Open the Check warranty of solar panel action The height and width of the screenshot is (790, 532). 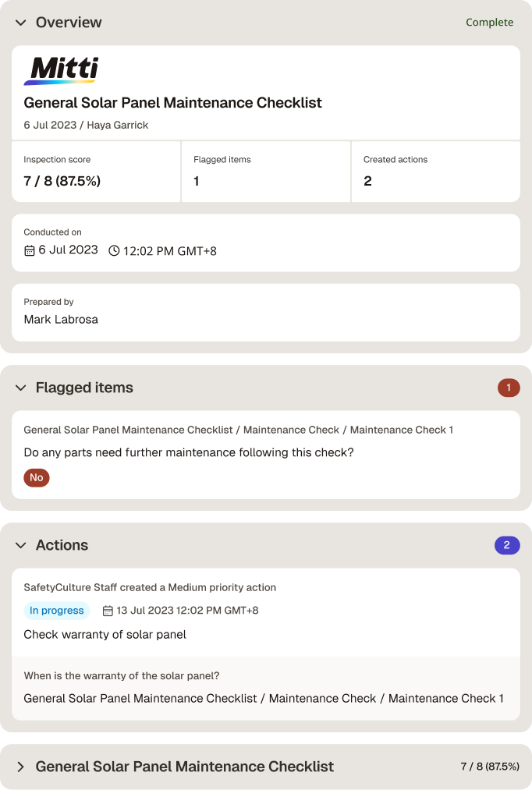[x=105, y=634]
